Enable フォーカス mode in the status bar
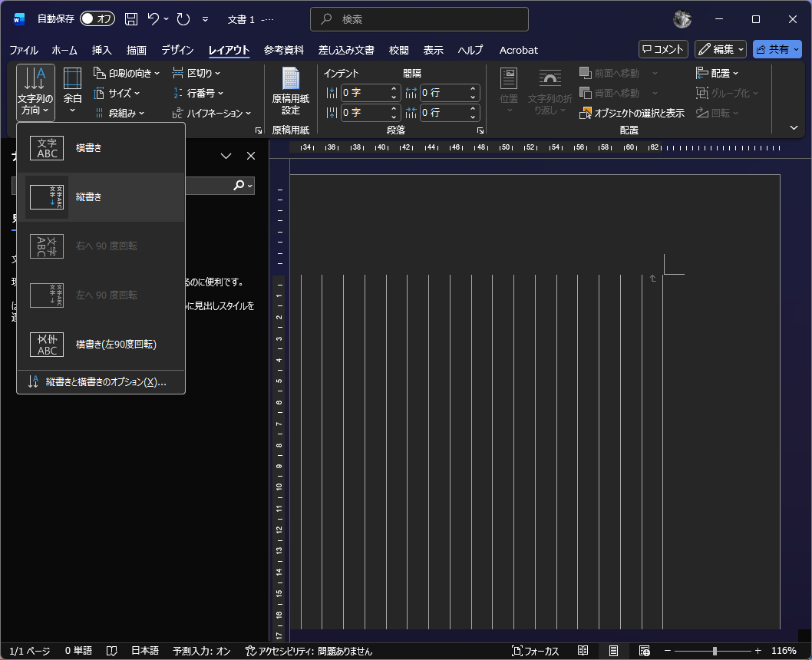This screenshot has height=660, width=812. pyautogui.click(x=535, y=651)
